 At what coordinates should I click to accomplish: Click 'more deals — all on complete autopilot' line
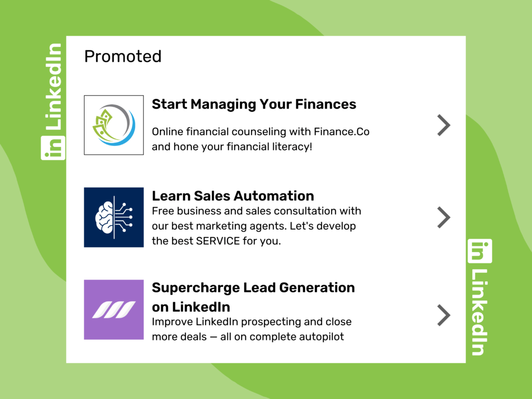(248, 337)
